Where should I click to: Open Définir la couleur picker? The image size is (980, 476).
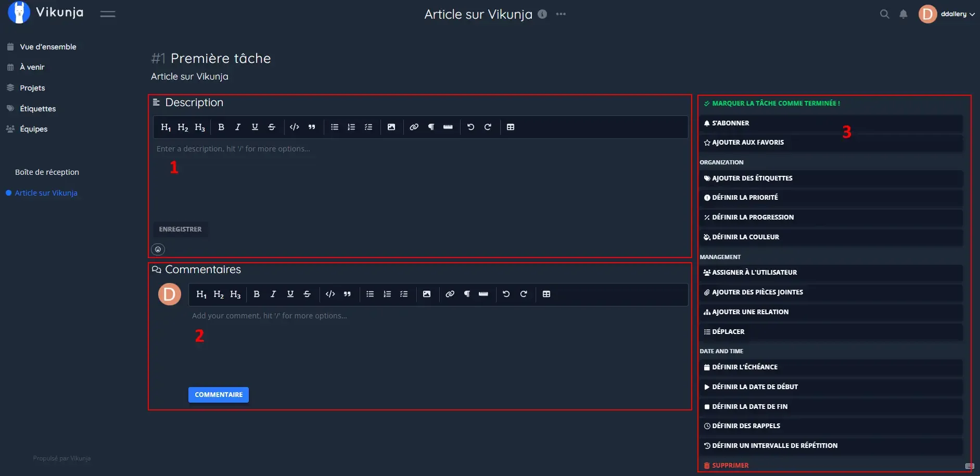point(831,237)
